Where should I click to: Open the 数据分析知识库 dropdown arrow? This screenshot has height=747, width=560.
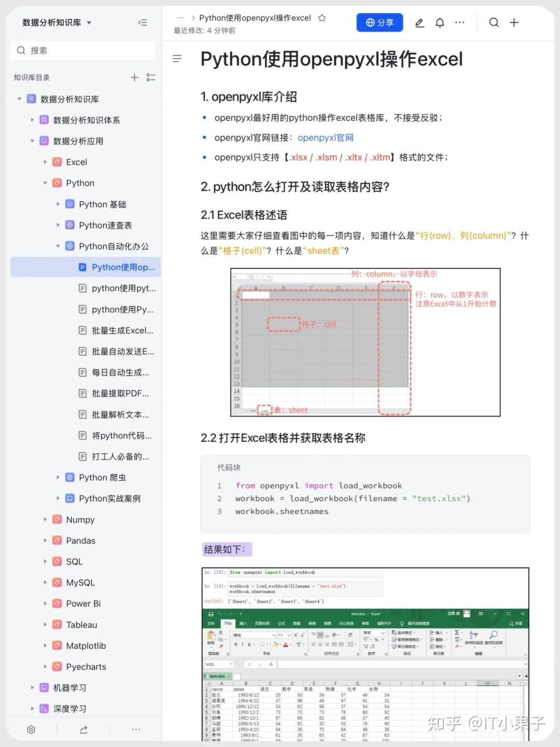pos(88,22)
